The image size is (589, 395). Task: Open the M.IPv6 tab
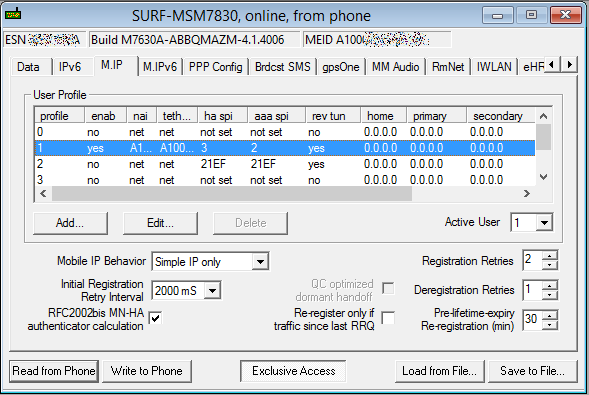click(160, 67)
